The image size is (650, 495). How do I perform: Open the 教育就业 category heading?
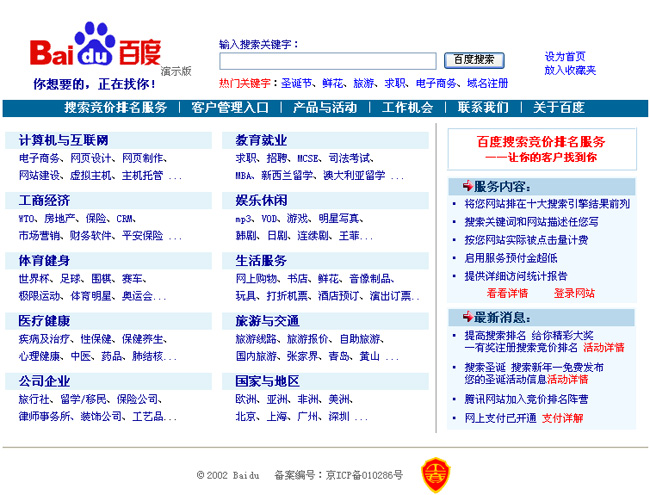point(261,140)
